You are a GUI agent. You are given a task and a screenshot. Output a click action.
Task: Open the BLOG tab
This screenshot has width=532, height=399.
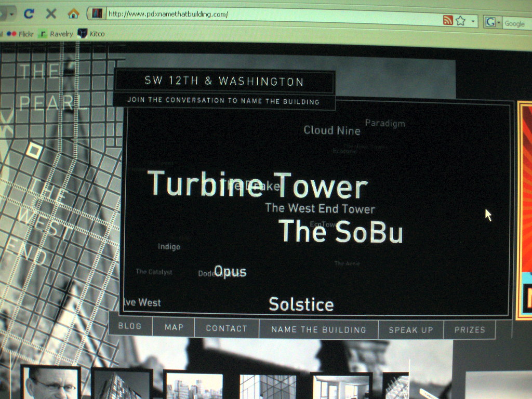pos(130,326)
